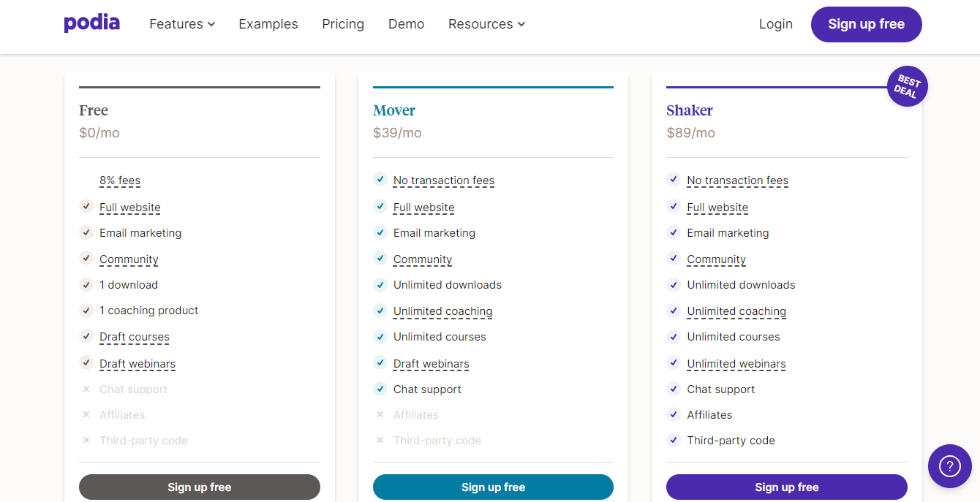
Task: Click Unlimited courses in Shaker plan
Action: pyautogui.click(x=734, y=337)
